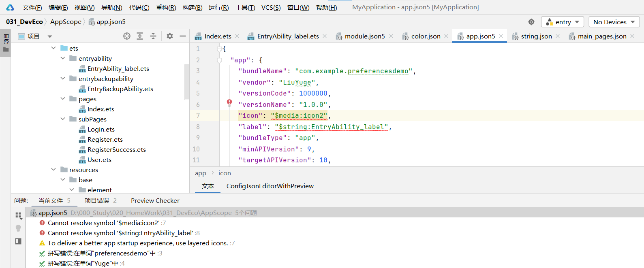644x268 pixels.
Task: Open the Preview Checker tab
Action: point(155,201)
